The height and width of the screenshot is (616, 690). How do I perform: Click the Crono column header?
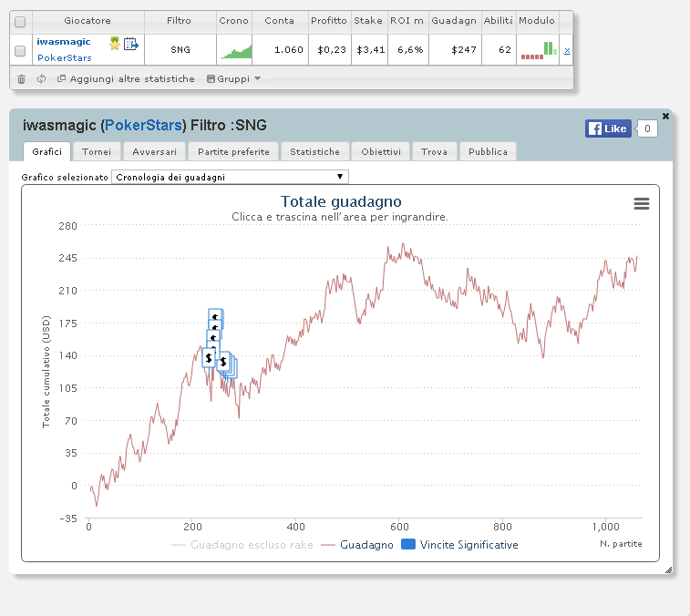click(x=233, y=21)
